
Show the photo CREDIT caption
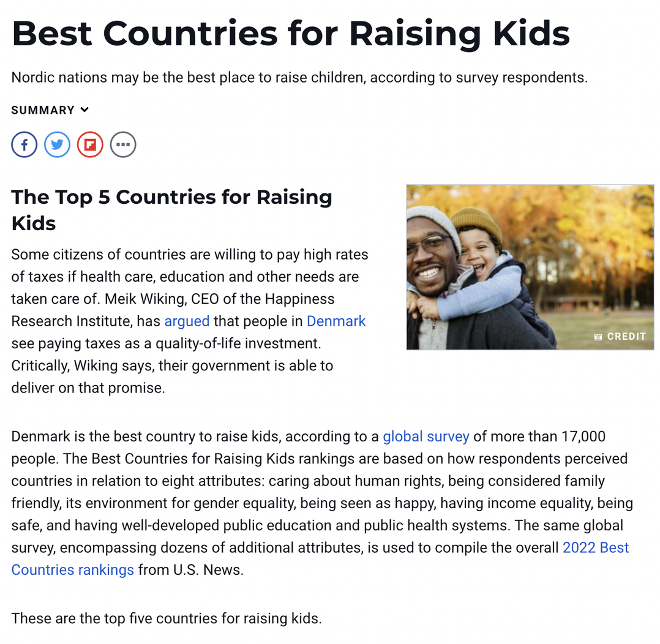[x=626, y=337]
